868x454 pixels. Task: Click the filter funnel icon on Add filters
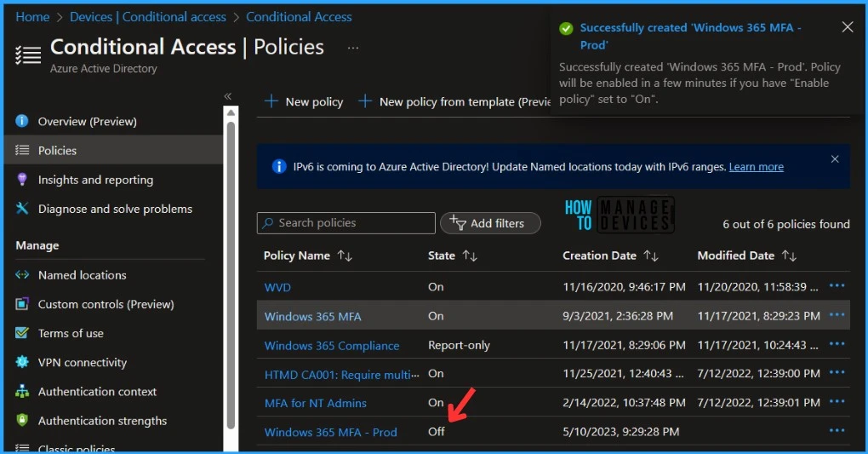tap(457, 221)
